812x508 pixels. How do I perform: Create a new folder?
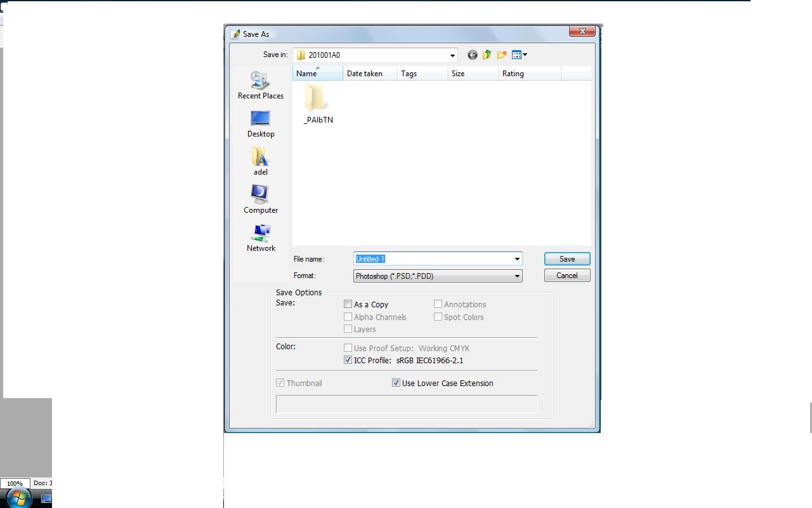click(x=502, y=55)
